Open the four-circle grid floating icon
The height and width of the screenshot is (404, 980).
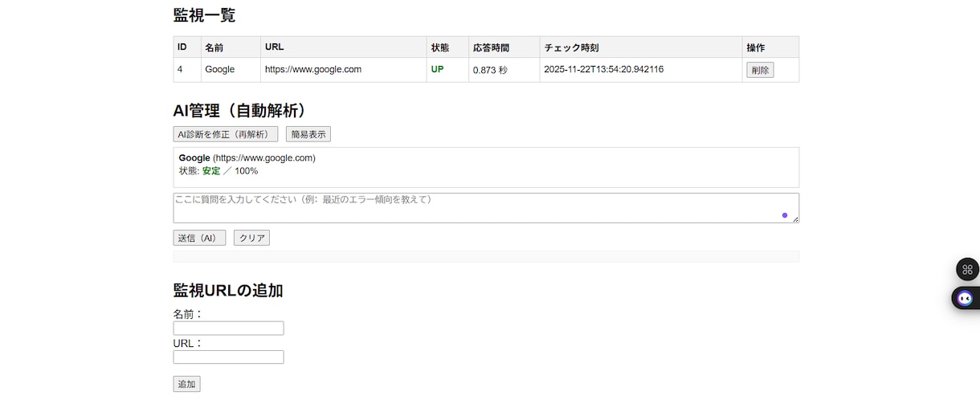967,270
